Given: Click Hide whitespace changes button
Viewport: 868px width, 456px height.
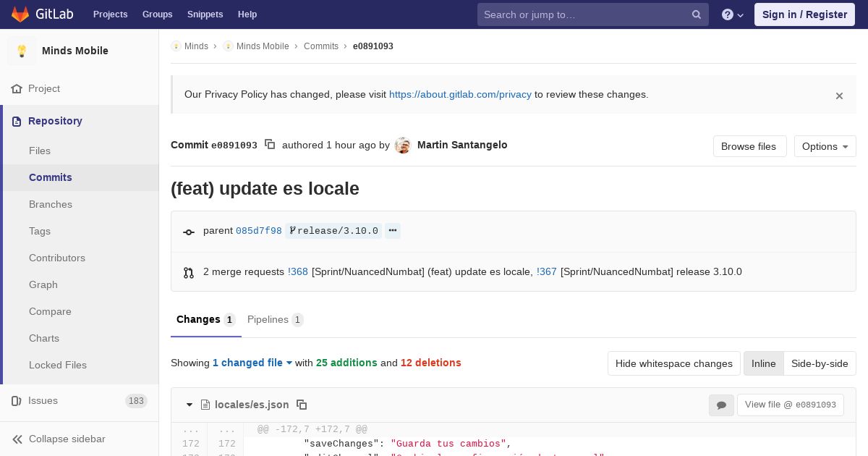Looking at the screenshot, I should (x=673, y=363).
